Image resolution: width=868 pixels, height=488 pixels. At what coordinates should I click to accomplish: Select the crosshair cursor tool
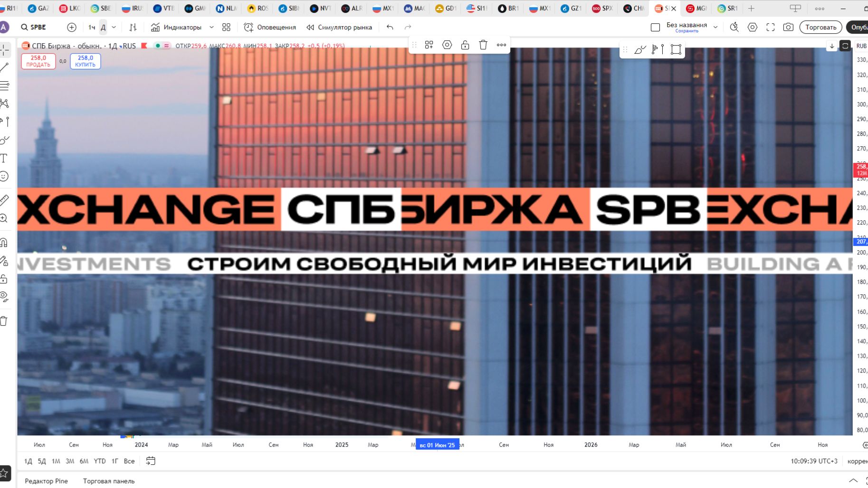click(x=5, y=49)
